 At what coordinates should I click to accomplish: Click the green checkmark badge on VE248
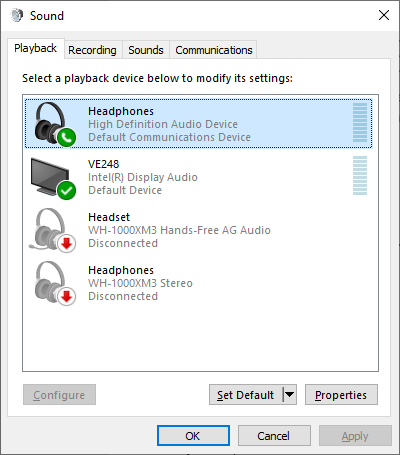[66, 190]
